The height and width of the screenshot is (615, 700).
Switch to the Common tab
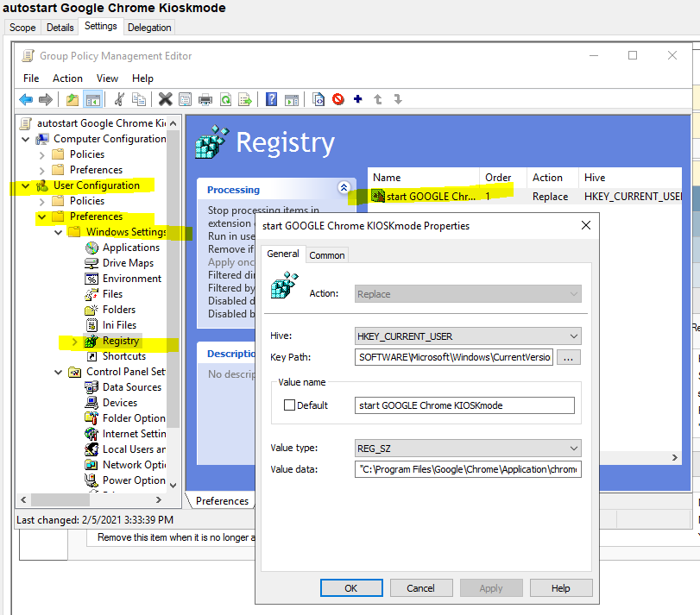(327, 255)
